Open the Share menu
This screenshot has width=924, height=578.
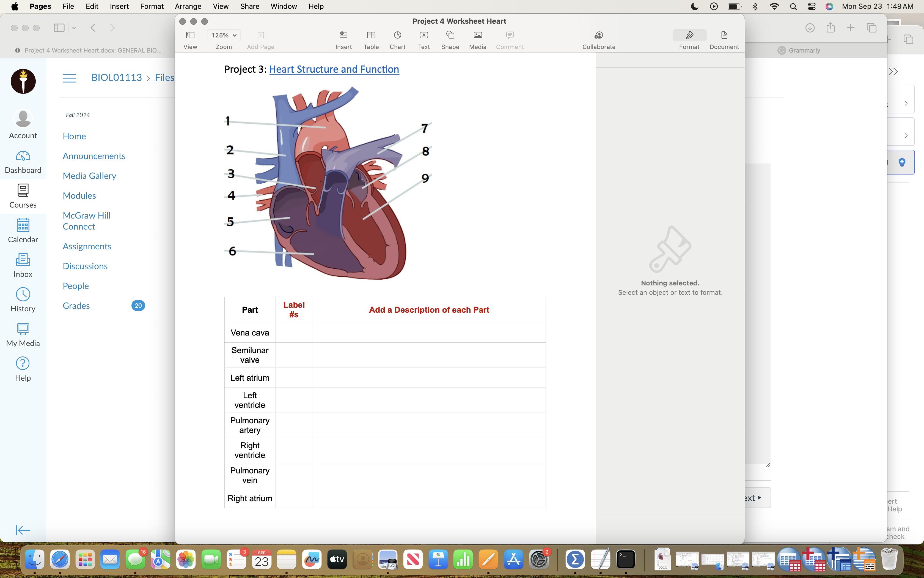coord(250,6)
